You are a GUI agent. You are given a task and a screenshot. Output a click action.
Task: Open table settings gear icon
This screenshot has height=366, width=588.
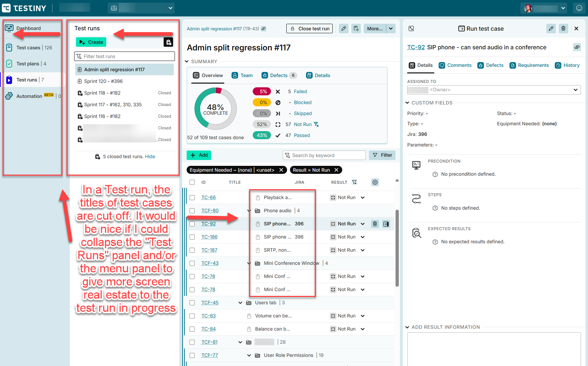(375, 182)
